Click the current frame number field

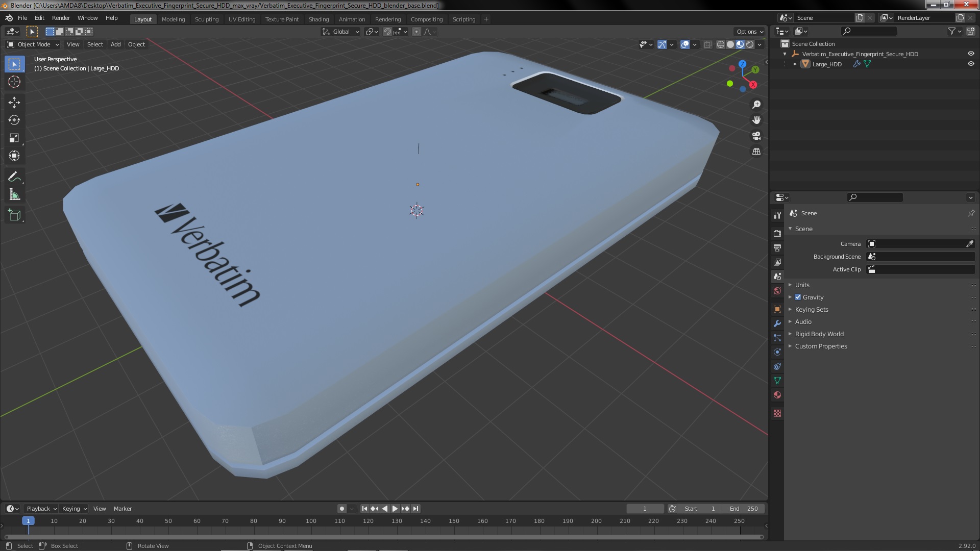[x=645, y=509]
